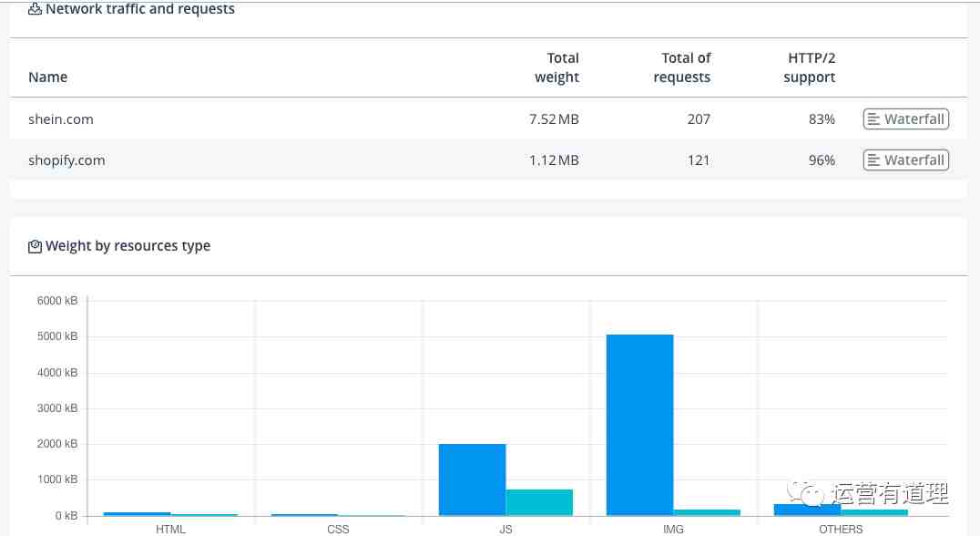Click the Network traffic and requests heading
Viewport: 980px width, 536px height.
[x=140, y=9]
